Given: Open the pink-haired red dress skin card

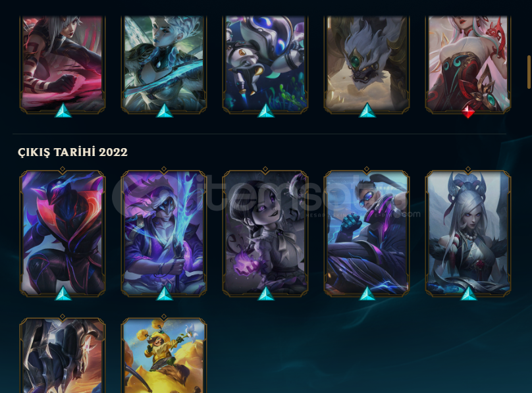Looking at the screenshot, I should point(468,64).
